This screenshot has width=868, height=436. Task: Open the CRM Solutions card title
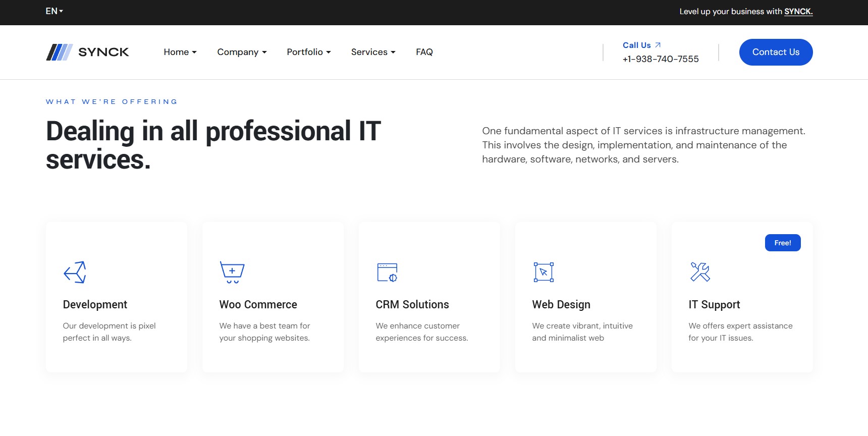[412, 305]
